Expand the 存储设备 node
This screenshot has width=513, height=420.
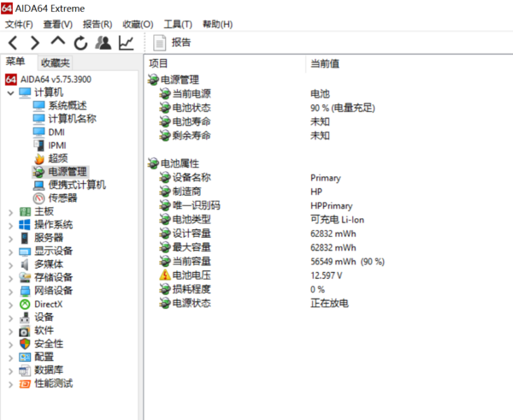point(11,279)
